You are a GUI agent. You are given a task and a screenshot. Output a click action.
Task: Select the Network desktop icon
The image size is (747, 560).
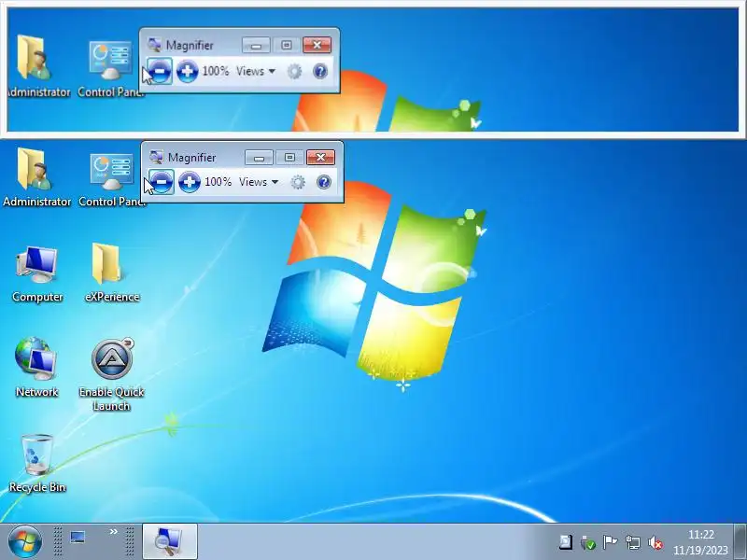pos(36,367)
